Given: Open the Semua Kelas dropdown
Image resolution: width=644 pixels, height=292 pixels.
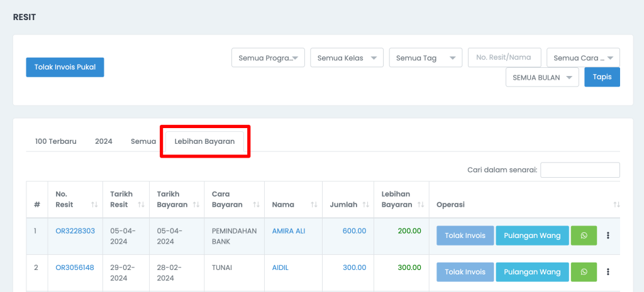Looking at the screenshot, I should click(x=347, y=58).
